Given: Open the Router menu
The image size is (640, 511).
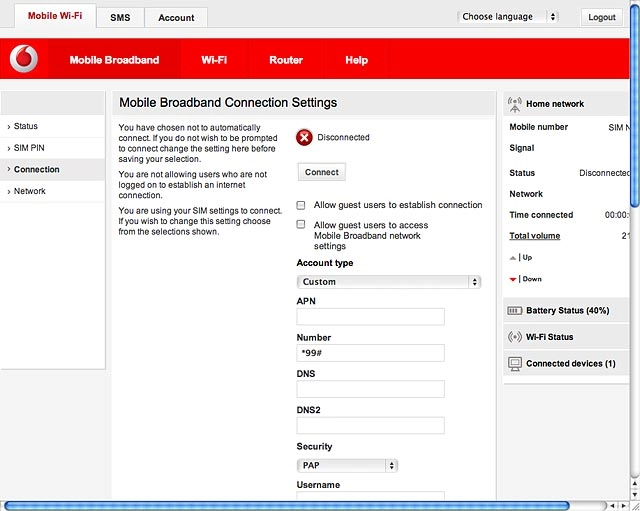Looking at the screenshot, I should click(286, 60).
